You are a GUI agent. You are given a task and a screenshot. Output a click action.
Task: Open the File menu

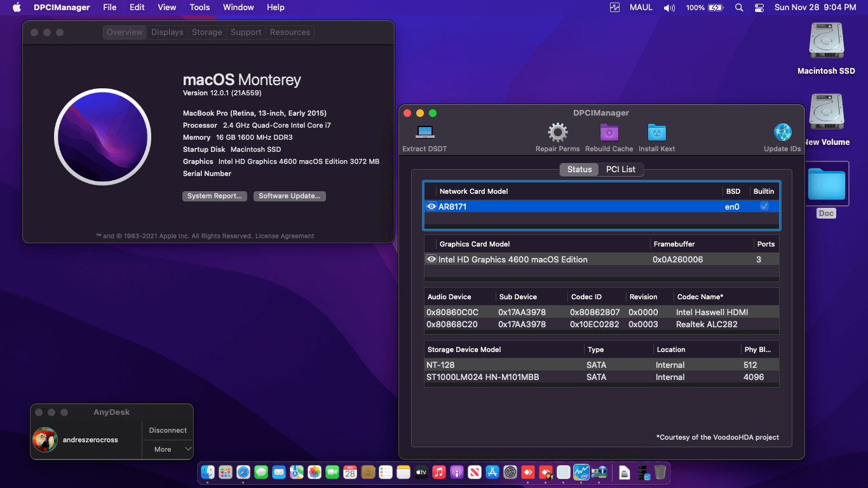[110, 8]
